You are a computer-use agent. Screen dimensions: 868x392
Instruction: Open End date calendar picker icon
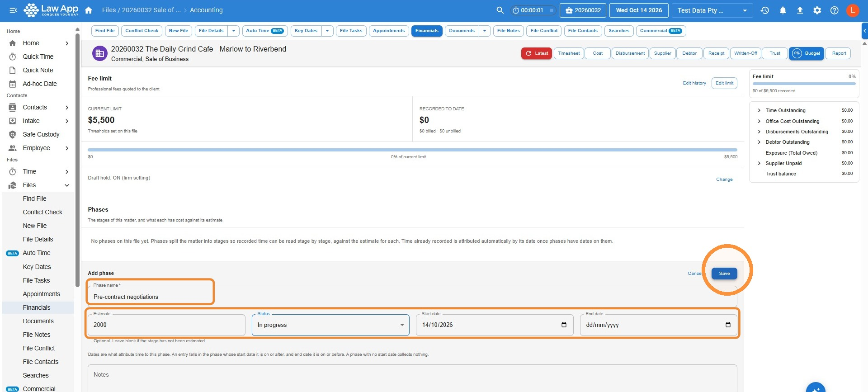[728, 325]
